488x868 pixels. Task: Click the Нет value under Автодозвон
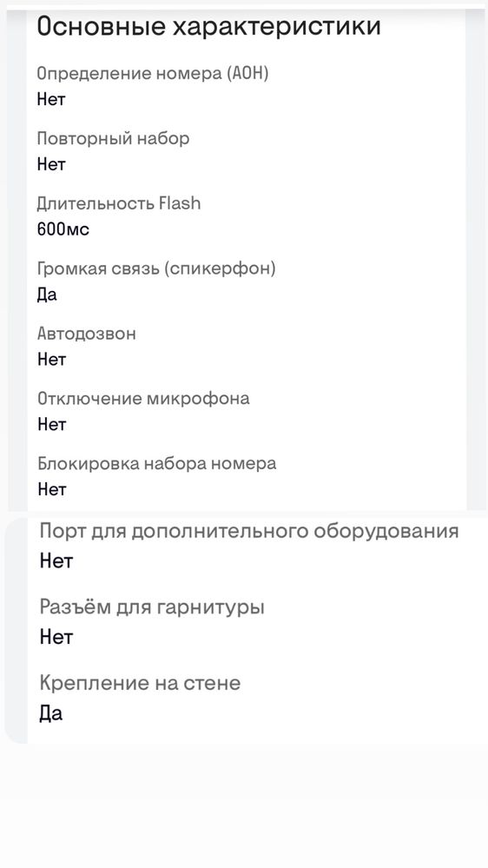51,360
